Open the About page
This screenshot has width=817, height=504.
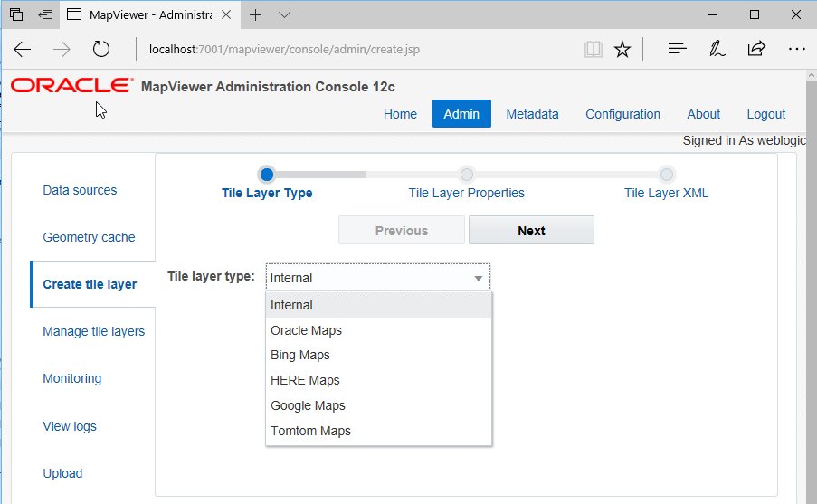click(703, 114)
